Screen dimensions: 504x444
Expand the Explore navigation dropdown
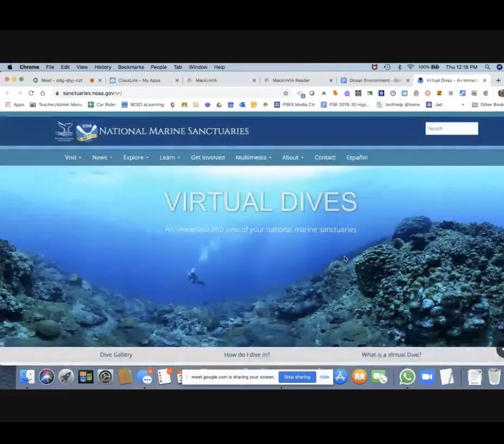[x=136, y=158]
